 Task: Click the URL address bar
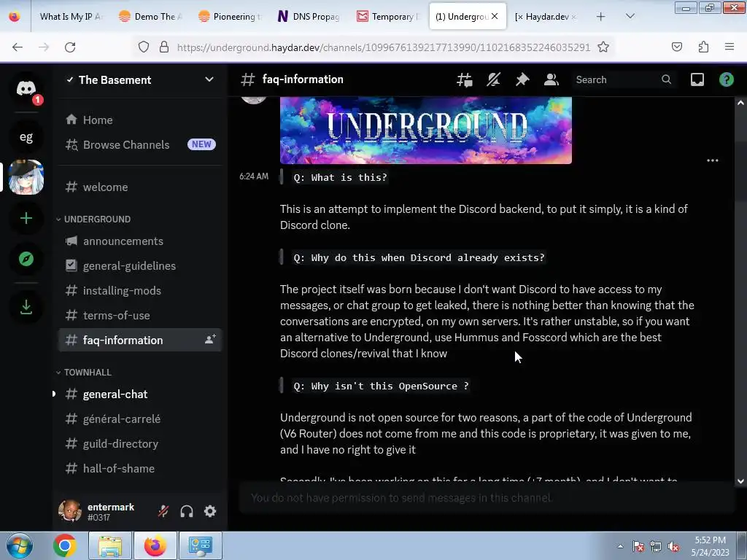point(384,47)
